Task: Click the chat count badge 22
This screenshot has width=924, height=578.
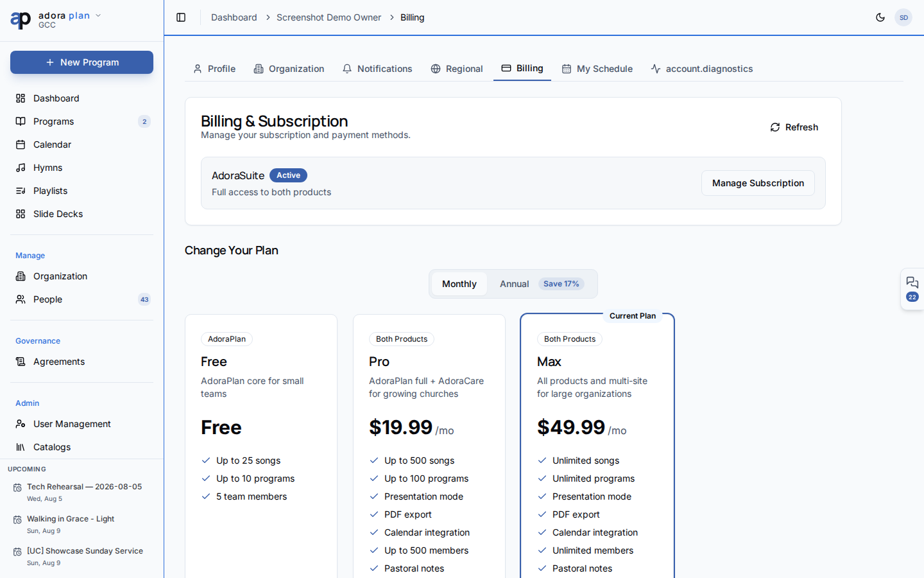Action: [x=912, y=297]
